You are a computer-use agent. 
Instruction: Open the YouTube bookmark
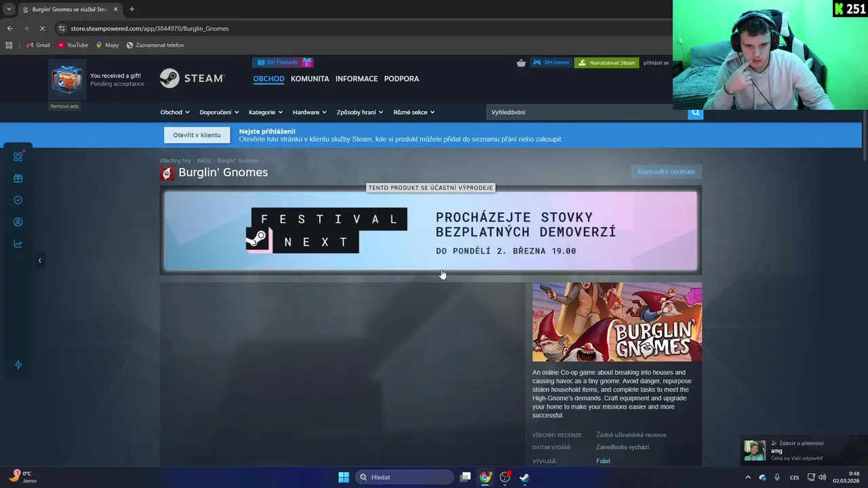[73, 45]
